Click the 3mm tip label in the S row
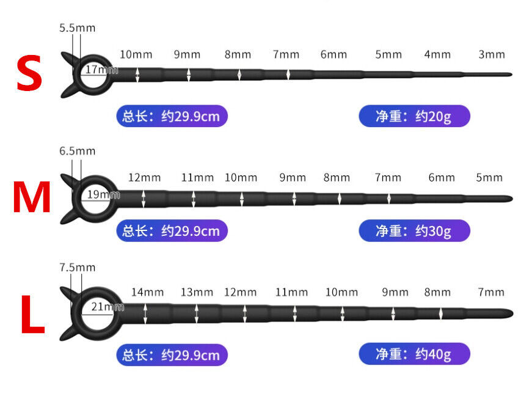Viewport: 532px width, 410px height. [492, 54]
